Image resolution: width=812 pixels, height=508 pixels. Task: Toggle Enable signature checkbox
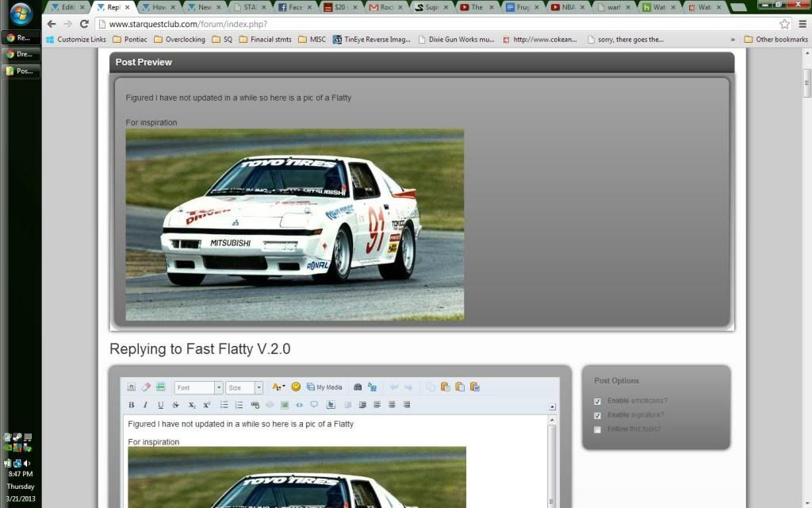[x=598, y=415]
